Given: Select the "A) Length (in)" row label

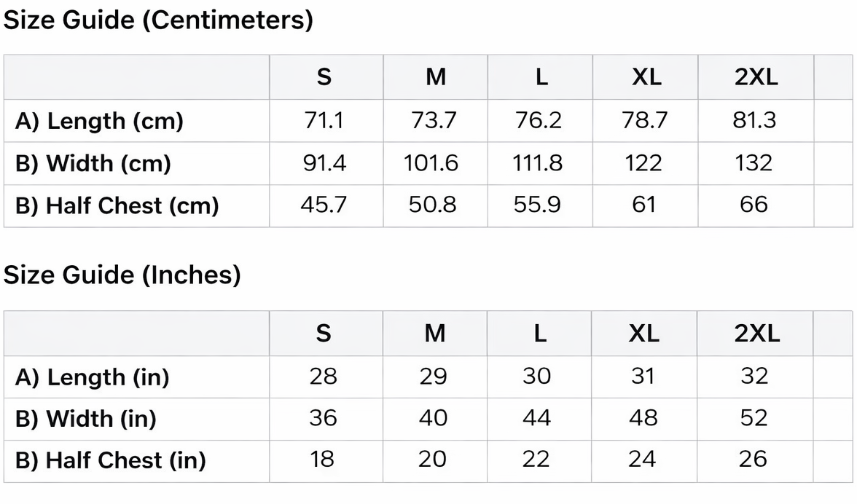Looking at the screenshot, I should (x=92, y=377).
